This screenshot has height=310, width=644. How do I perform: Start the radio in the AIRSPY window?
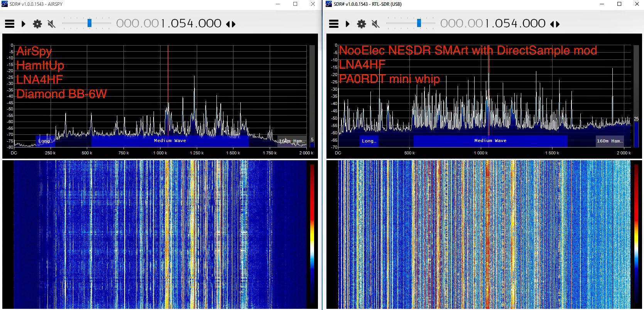point(24,24)
